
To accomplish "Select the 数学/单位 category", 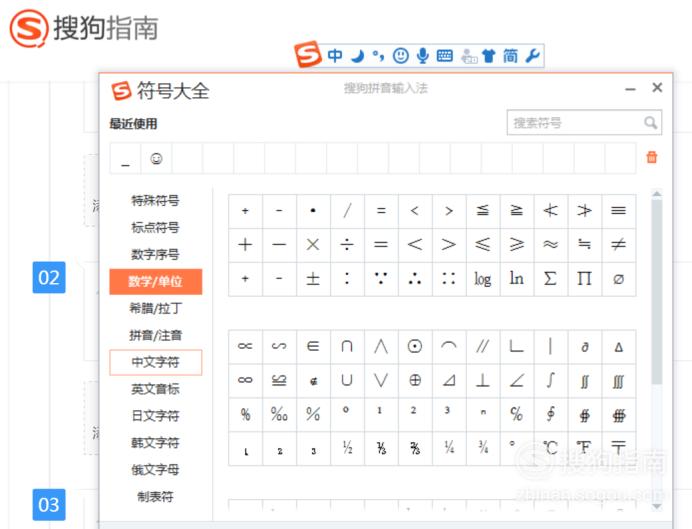I will 155,281.
